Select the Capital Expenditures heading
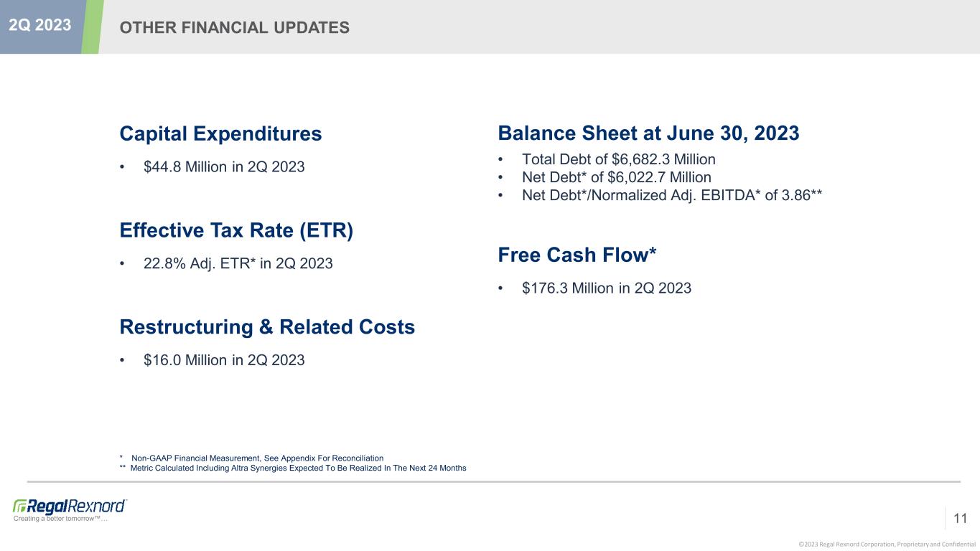The height and width of the screenshot is (551, 980). 220,133
